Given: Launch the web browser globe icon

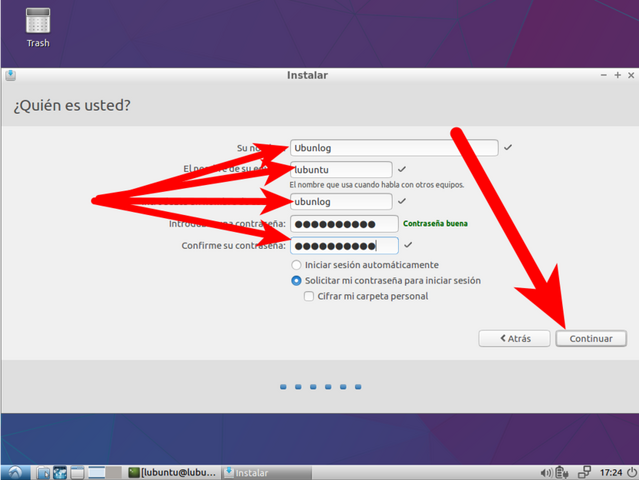Looking at the screenshot, I should pos(60,473).
